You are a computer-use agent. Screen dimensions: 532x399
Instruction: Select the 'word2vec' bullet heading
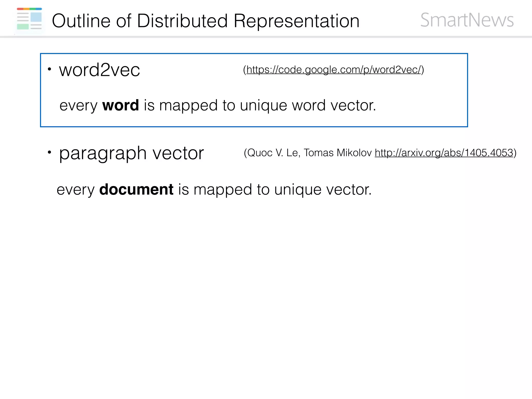click(x=99, y=70)
